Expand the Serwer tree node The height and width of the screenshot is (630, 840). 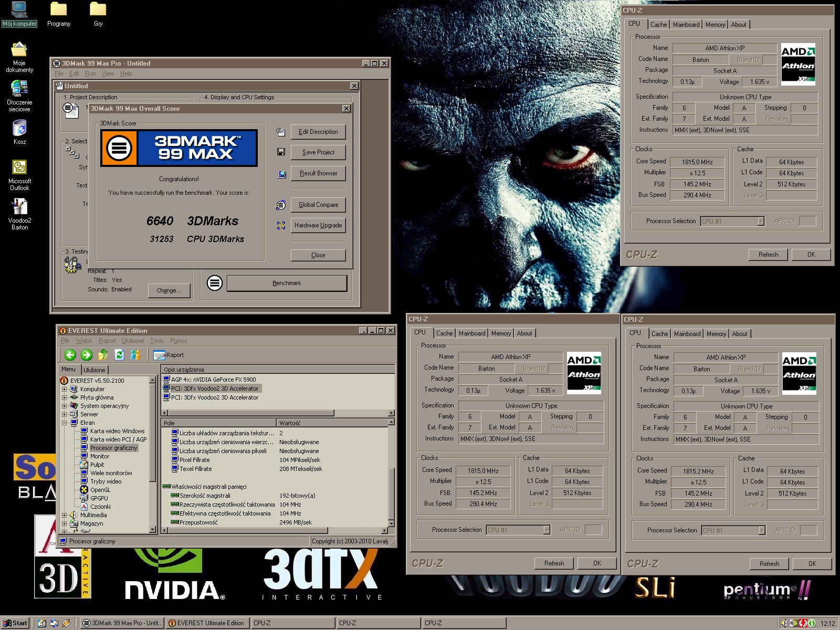[65, 414]
